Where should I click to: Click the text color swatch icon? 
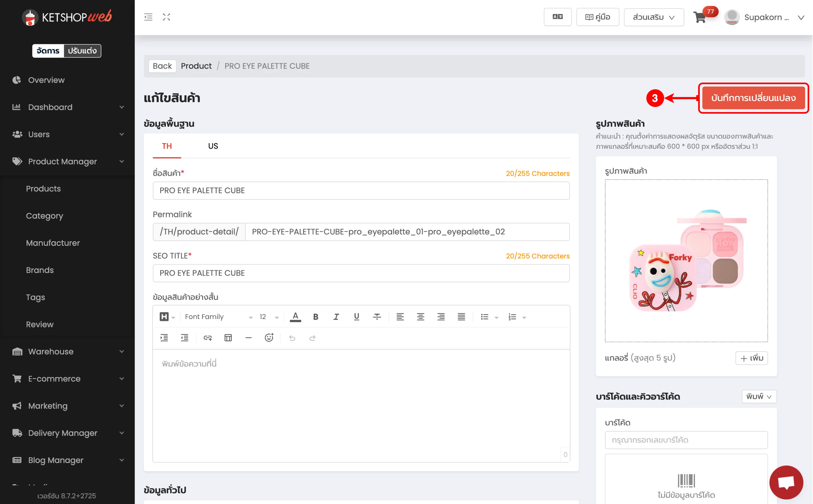click(x=295, y=317)
